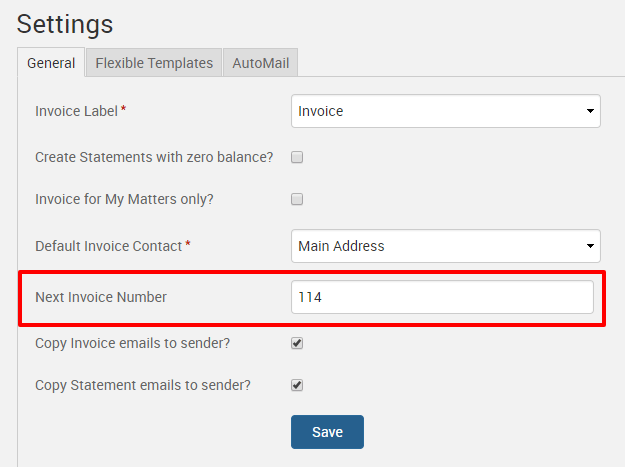This screenshot has width=625, height=467.
Task: Tick the Invoice for My Matters only checkbox
Action: [x=297, y=199]
